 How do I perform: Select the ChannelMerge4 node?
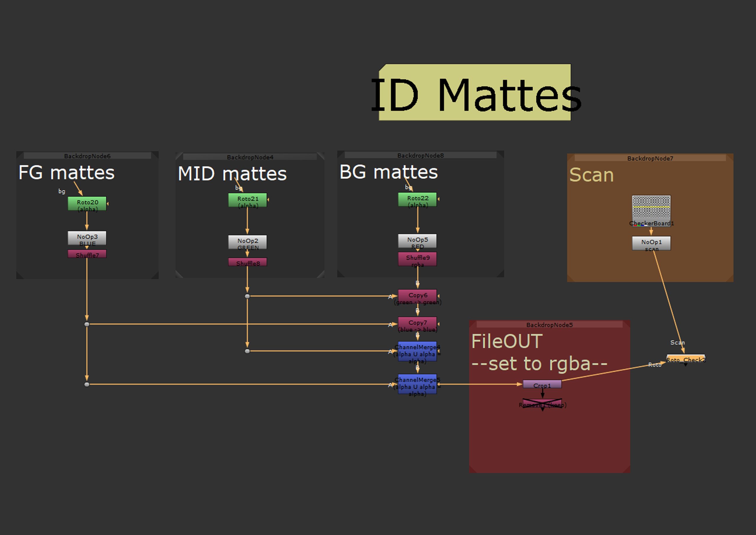pos(417,351)
